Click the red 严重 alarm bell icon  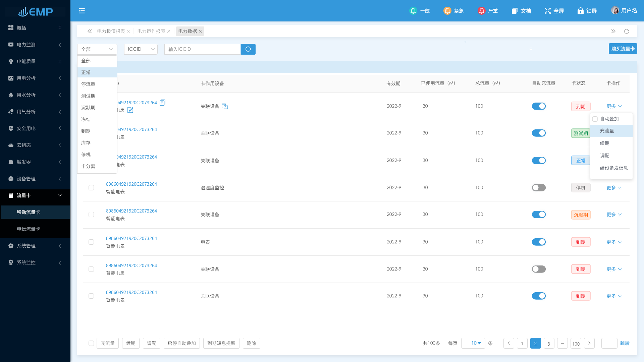(481, 11)
